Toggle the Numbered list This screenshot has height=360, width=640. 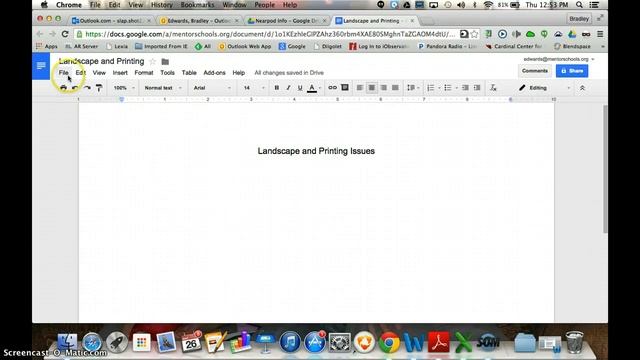[x=431, y=88]
